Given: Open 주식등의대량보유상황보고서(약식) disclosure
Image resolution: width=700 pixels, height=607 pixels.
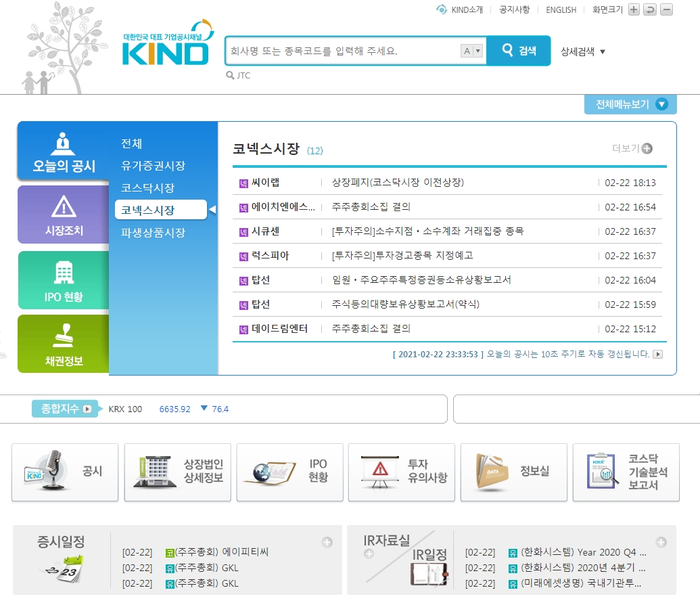Looking at the screenshot, I should 405,304.
